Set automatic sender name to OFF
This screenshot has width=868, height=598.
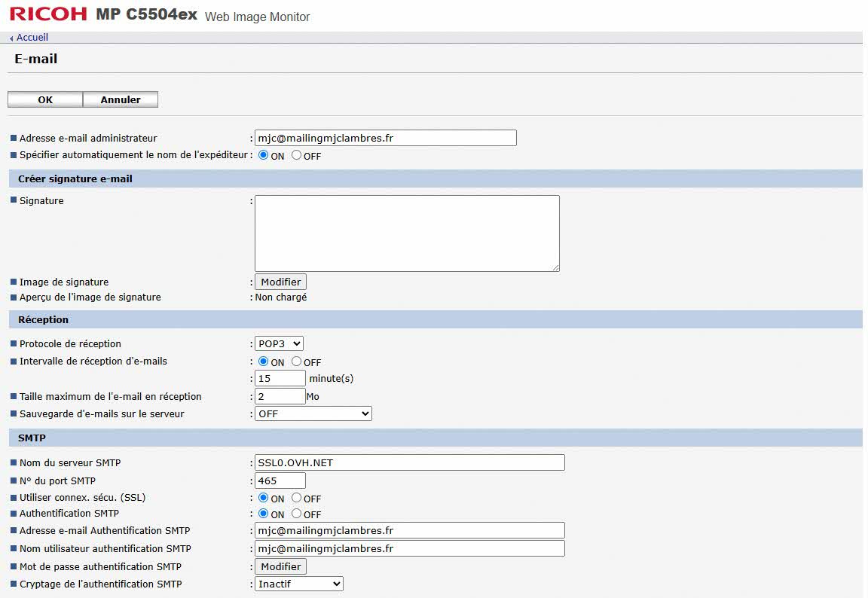[297, 156]
